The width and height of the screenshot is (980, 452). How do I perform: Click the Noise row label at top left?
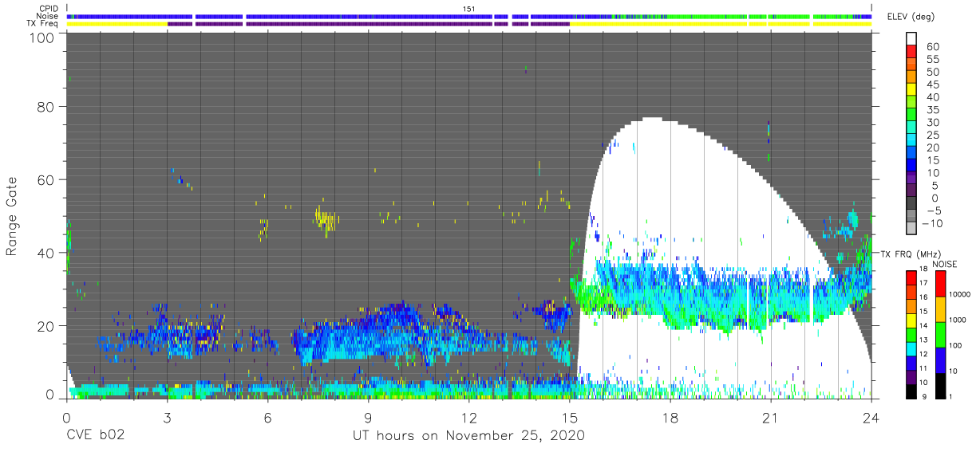pyautogui.click(x=47, y=16)
